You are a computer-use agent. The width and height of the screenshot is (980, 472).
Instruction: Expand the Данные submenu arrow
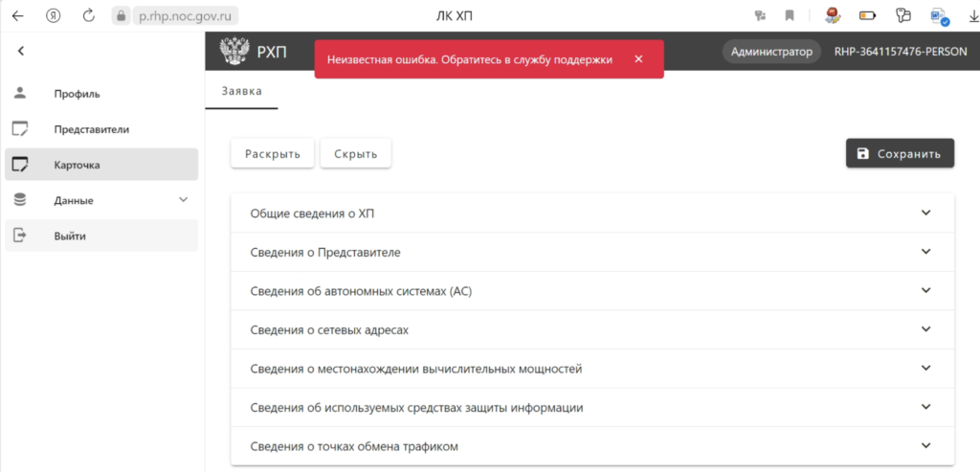[x=184, y=200]
